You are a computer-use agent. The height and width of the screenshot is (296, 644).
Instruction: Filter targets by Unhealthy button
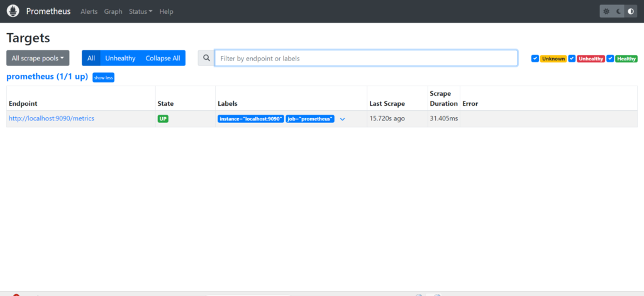[120, 58]
